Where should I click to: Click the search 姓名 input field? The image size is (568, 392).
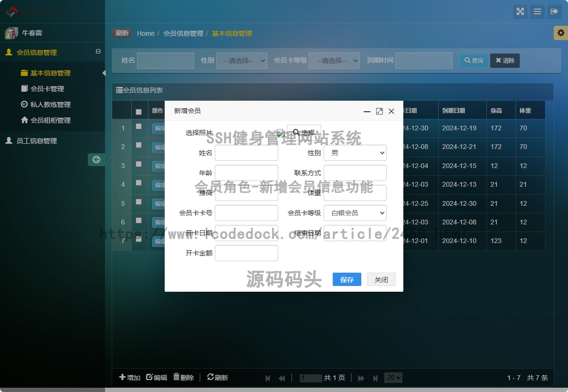click(x=166, y=61)
